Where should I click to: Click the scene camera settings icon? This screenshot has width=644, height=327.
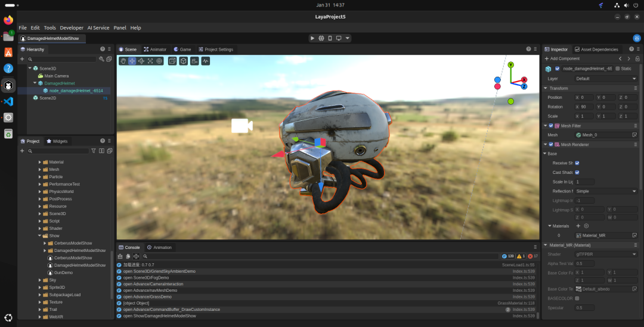click(x=194, y=61)
